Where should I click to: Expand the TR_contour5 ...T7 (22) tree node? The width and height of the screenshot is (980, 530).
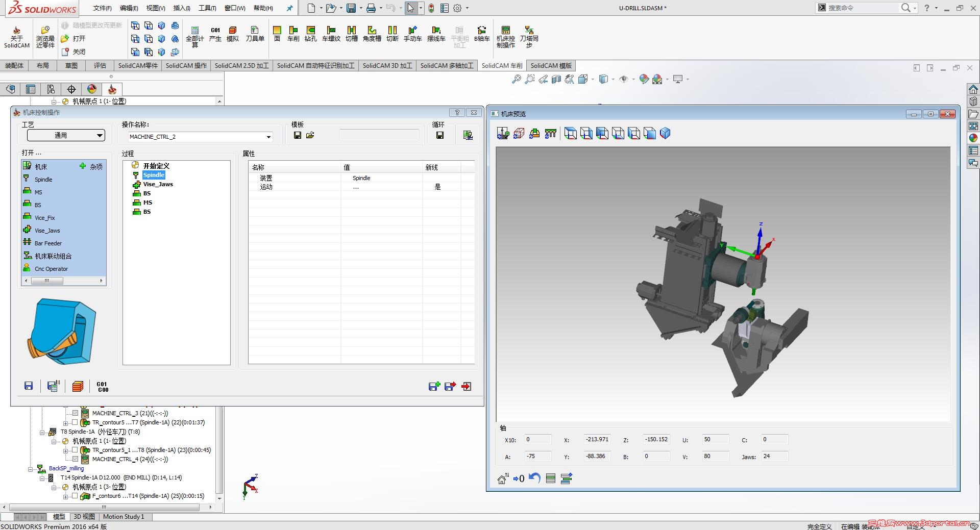[x=65, y=423]
